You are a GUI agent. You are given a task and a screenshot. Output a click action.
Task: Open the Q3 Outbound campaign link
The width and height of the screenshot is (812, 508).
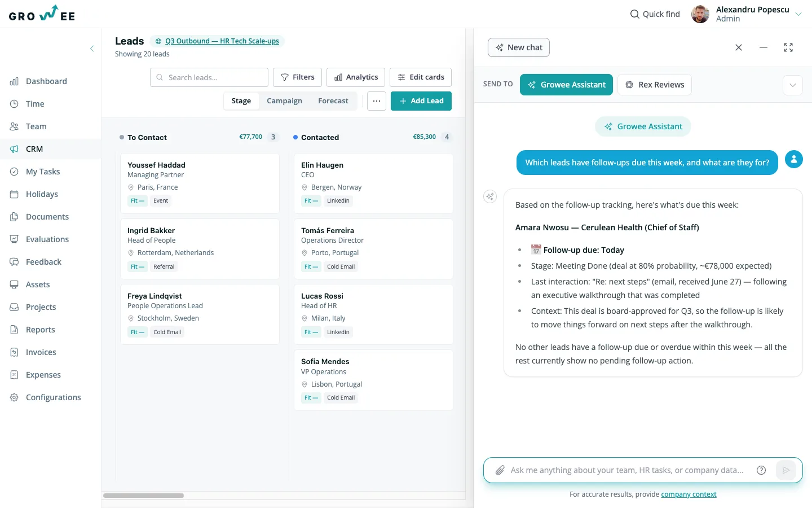click(x=222, y=41)
